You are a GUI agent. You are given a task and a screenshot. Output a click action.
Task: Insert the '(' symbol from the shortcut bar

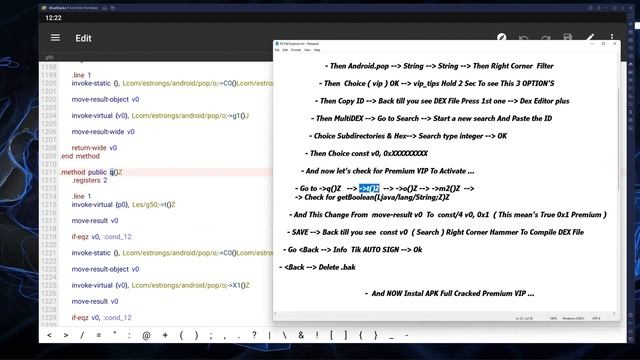click(181, 335)
